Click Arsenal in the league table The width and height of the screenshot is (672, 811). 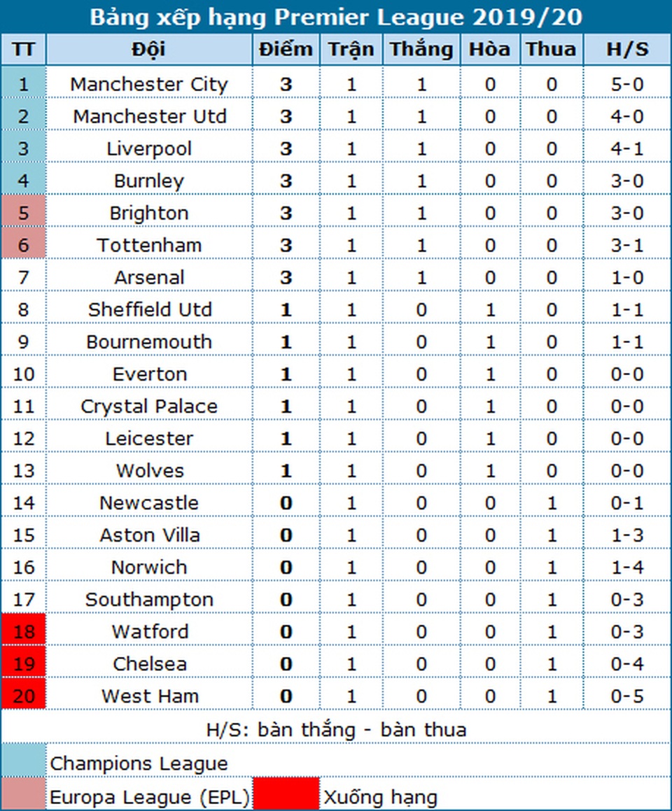point(149,278)
